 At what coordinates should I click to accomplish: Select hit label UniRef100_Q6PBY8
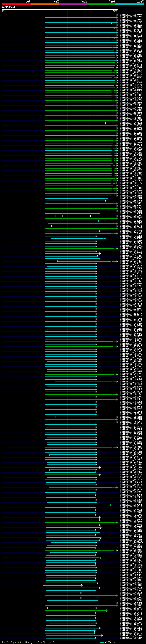(x=131, y=304)
